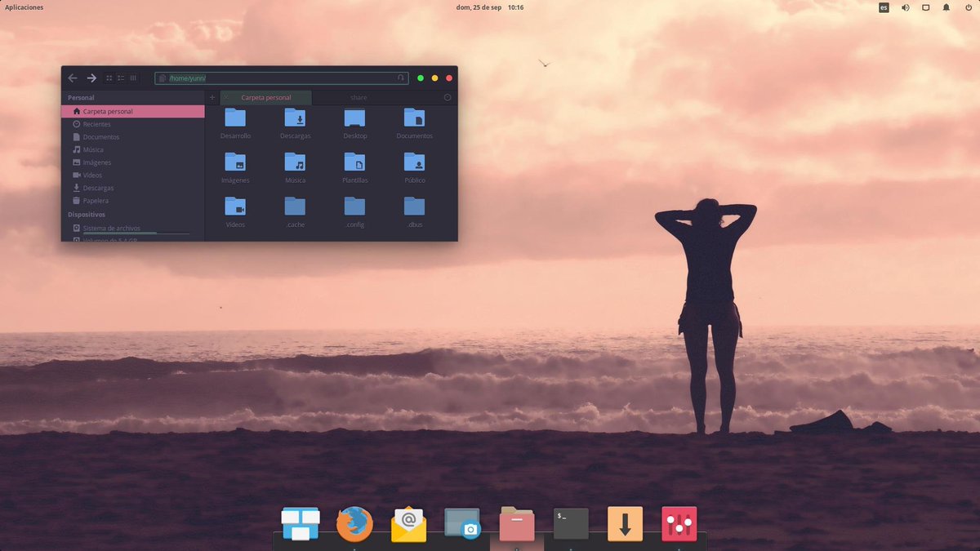Screen dimensions: 980x551
Task: Launch the terminal from the dock
Action: tap(571, 524)
